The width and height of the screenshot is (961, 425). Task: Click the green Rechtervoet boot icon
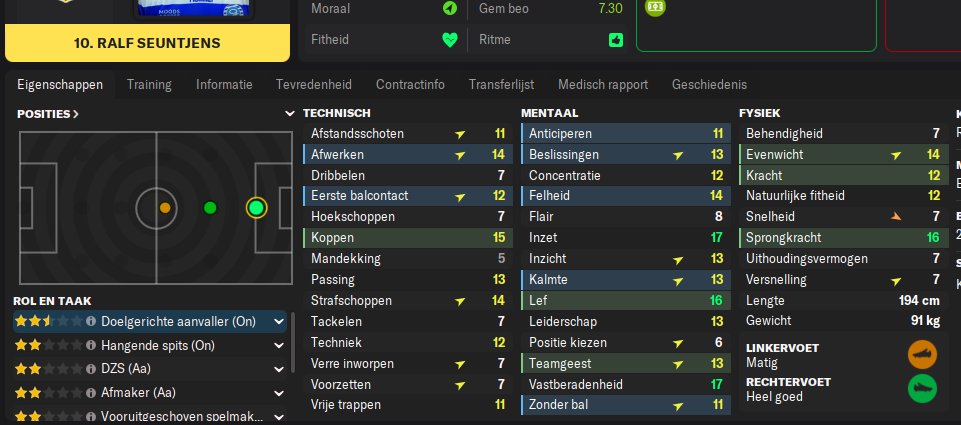(x=922, y=389)
